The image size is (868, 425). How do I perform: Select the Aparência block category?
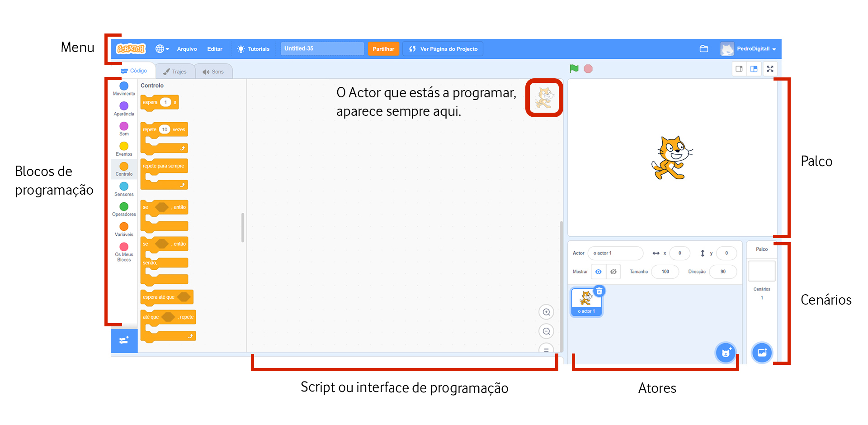(124, 109)
